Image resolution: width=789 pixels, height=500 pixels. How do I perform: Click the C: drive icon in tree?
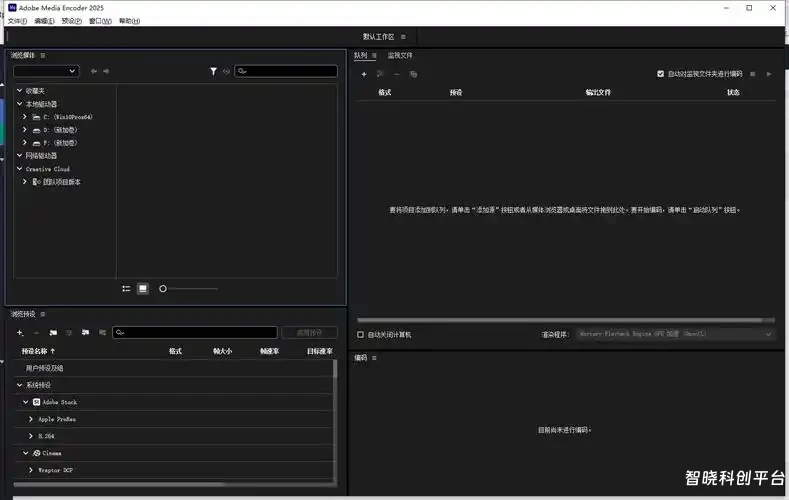coord(36,117)
